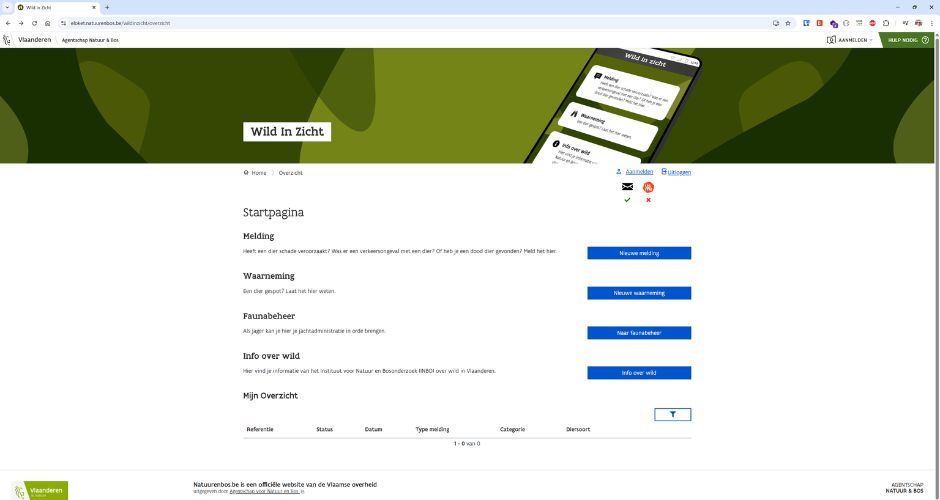940x500 pixels.
Task: Open the tab search dropdown arrow
Action: coord(8,7)
